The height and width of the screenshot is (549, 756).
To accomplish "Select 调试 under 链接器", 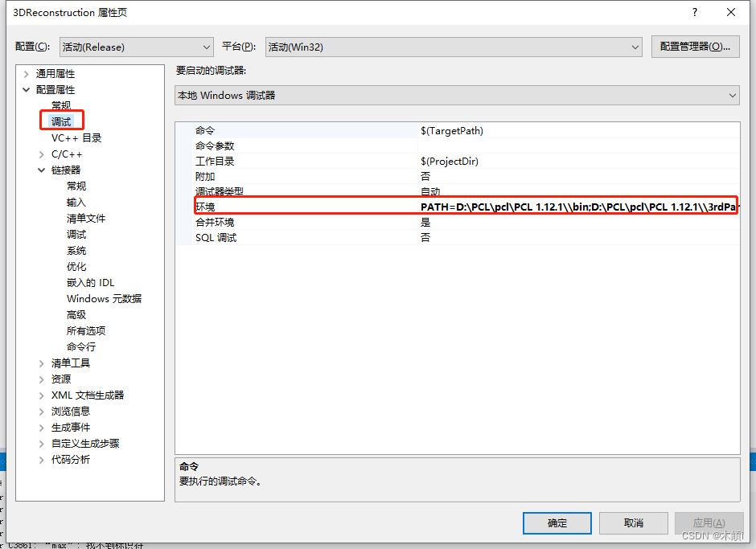I will click(x=76, y=234).
